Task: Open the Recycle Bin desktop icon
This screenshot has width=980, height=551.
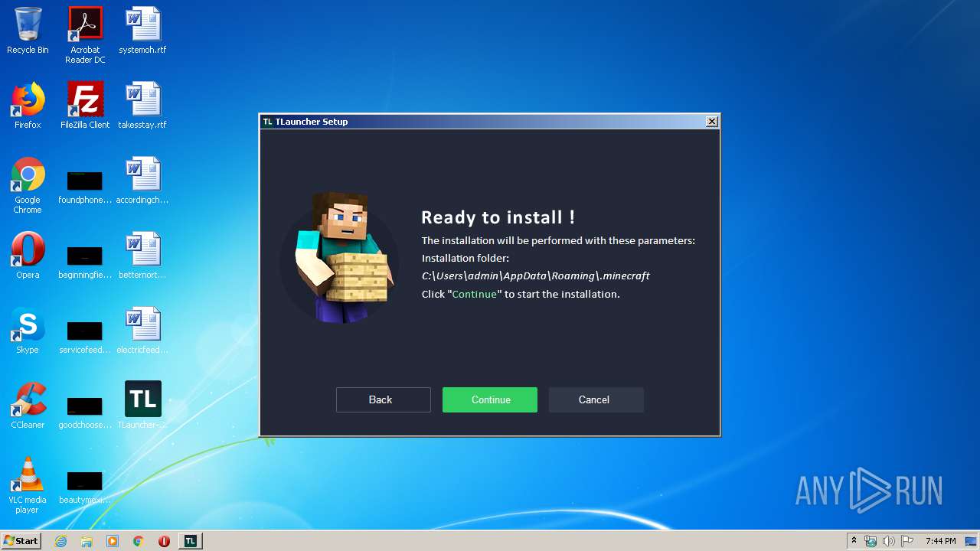Action: click(28, 31)
